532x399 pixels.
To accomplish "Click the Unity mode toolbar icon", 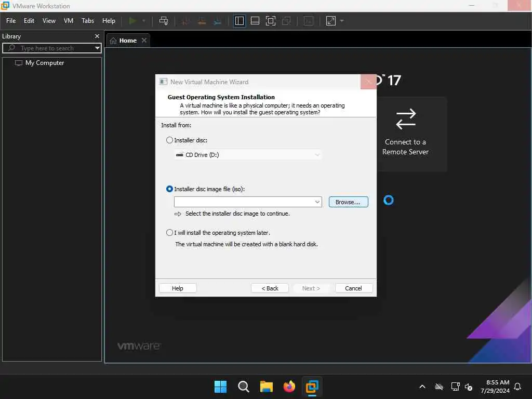I will pyautogui.click(x=286, y=21).
